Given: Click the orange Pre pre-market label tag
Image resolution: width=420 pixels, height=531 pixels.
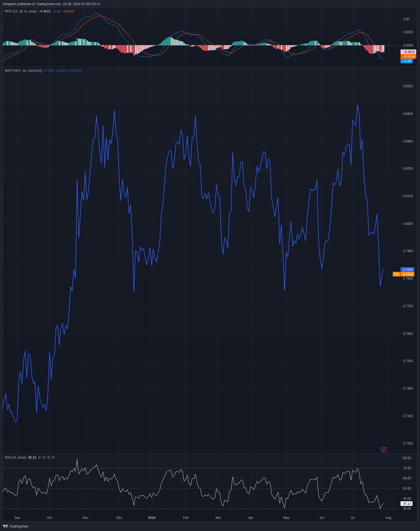Looking at the screenshot, I should point(396,274).
